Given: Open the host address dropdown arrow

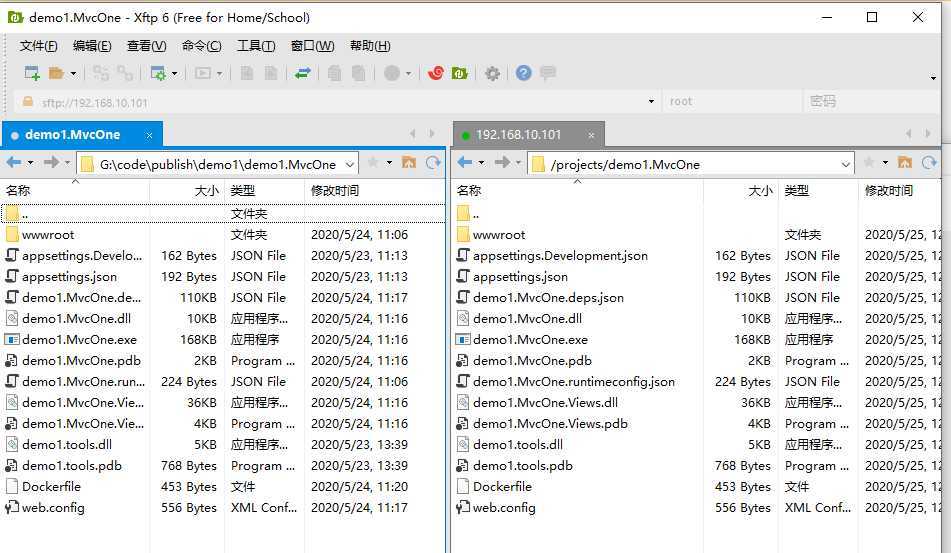Looking at the screenshot, I should (x=651, y=101).
